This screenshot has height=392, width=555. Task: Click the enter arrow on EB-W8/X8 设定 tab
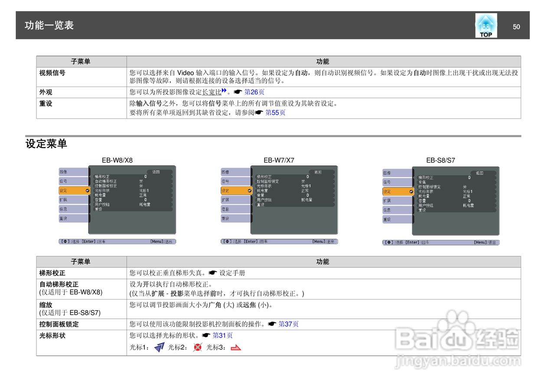coord(87,191)
